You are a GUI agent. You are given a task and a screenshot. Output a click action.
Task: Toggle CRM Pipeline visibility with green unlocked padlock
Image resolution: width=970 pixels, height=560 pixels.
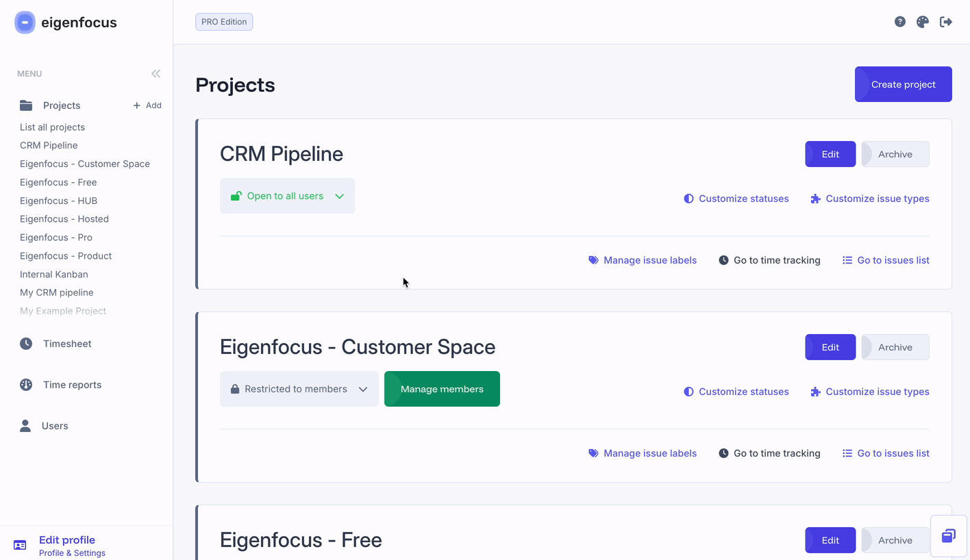238,195
